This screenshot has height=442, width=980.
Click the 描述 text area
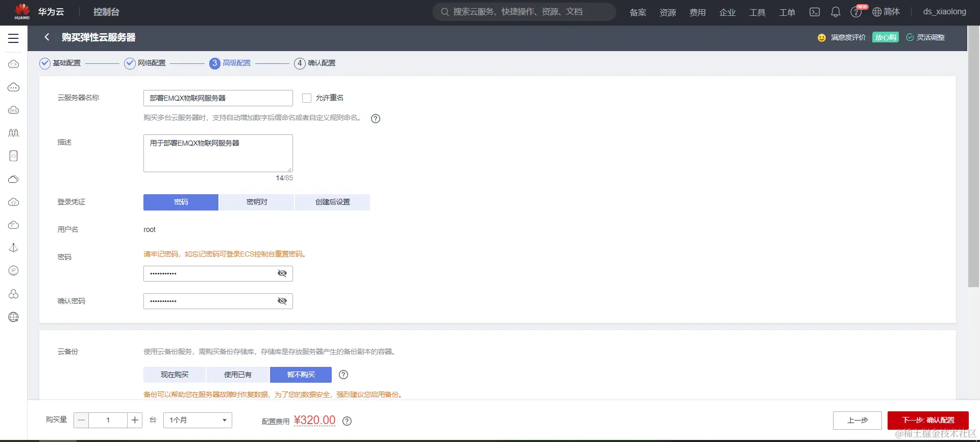click(218, 153)
